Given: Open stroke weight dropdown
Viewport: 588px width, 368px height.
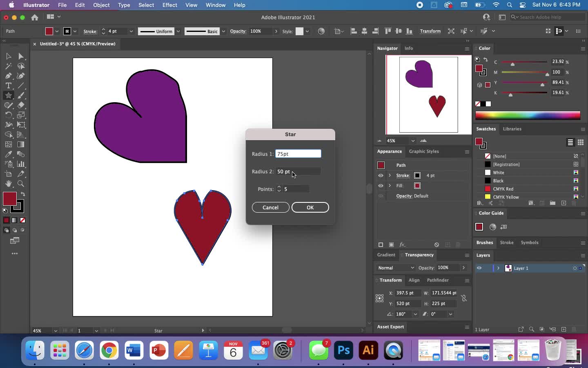Looking at the screenshot, I should tap(131, 31).
